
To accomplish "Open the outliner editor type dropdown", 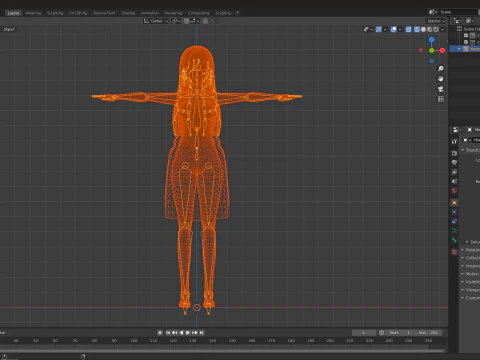I will click(x=457, y=21).
